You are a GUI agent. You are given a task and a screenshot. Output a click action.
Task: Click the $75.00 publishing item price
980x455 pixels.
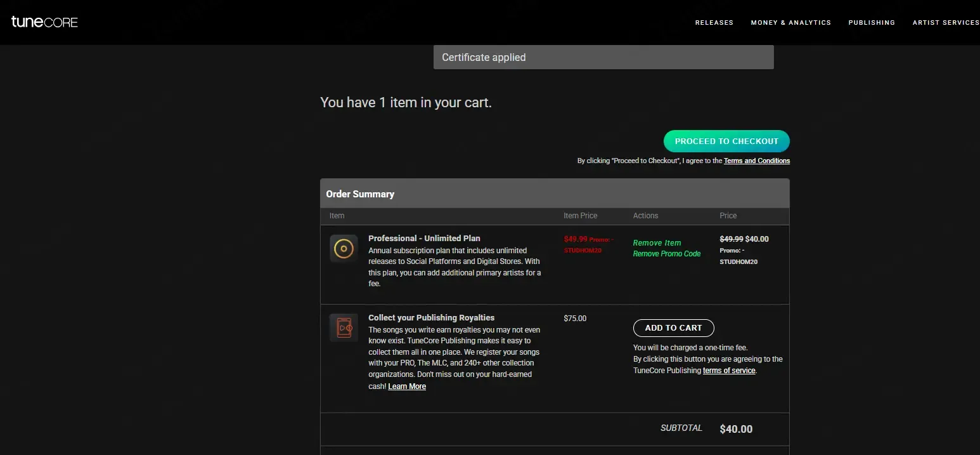[574, 319]
